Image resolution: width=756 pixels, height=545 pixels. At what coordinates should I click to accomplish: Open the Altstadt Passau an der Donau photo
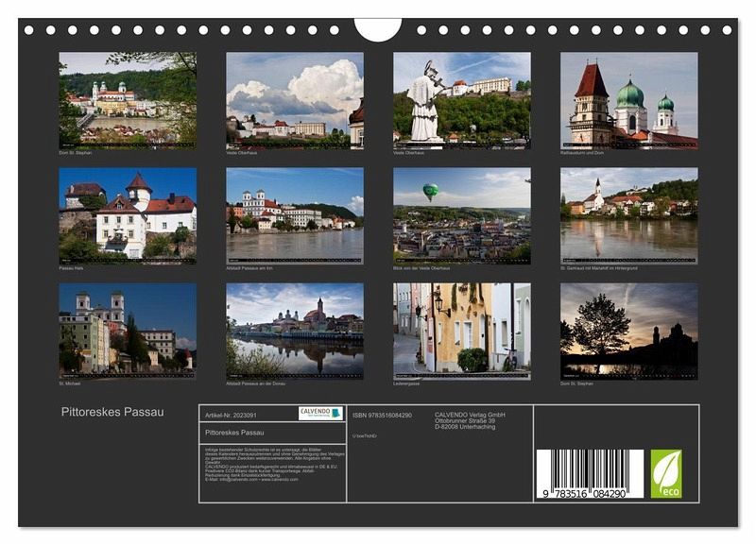(294, 331)
